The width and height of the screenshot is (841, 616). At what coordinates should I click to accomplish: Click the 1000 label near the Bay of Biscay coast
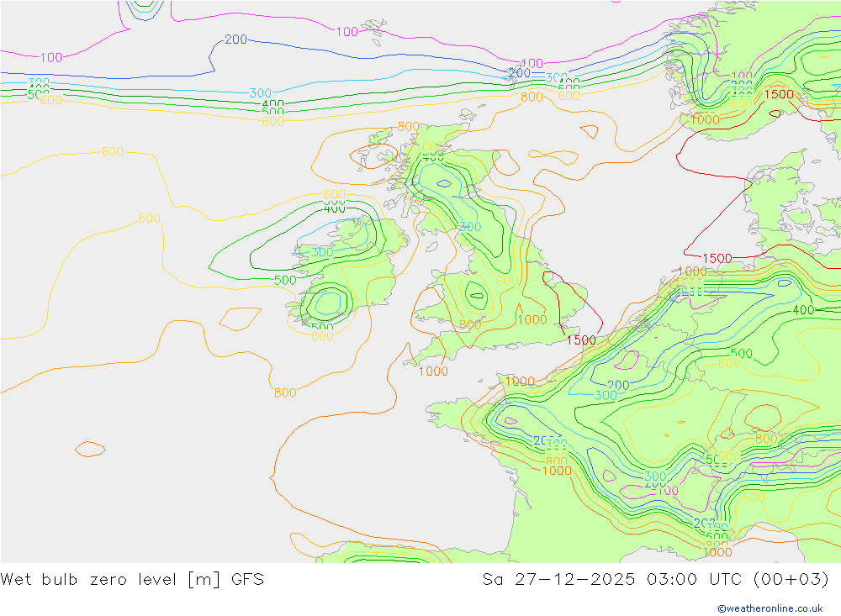point(557,471)
